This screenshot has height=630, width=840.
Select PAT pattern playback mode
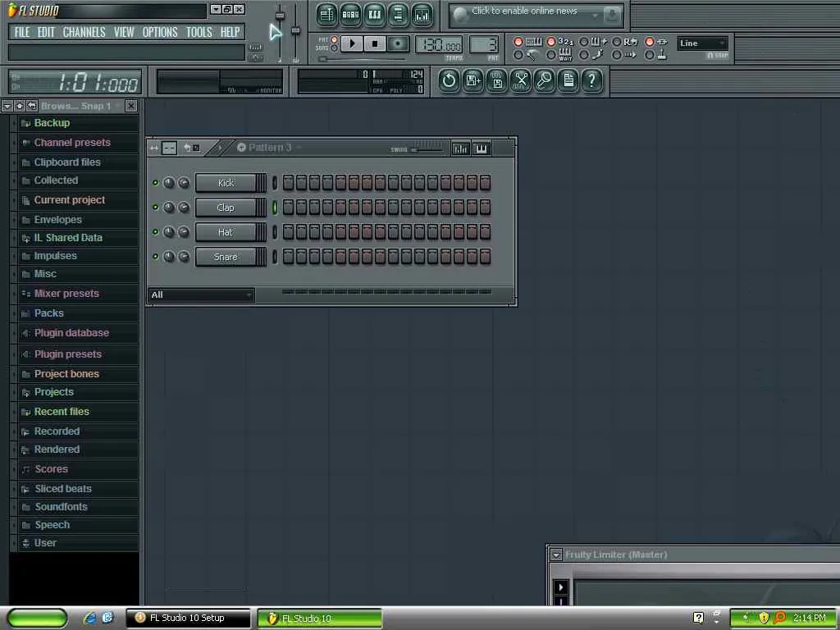coord(335,39)
